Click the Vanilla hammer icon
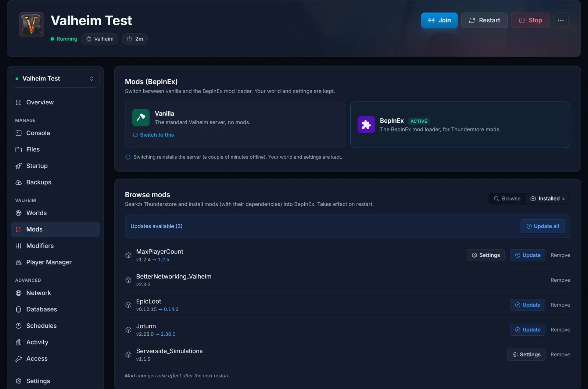Image resolution: width=588 pixels, height=389 pixels. (x=141, y=118)
